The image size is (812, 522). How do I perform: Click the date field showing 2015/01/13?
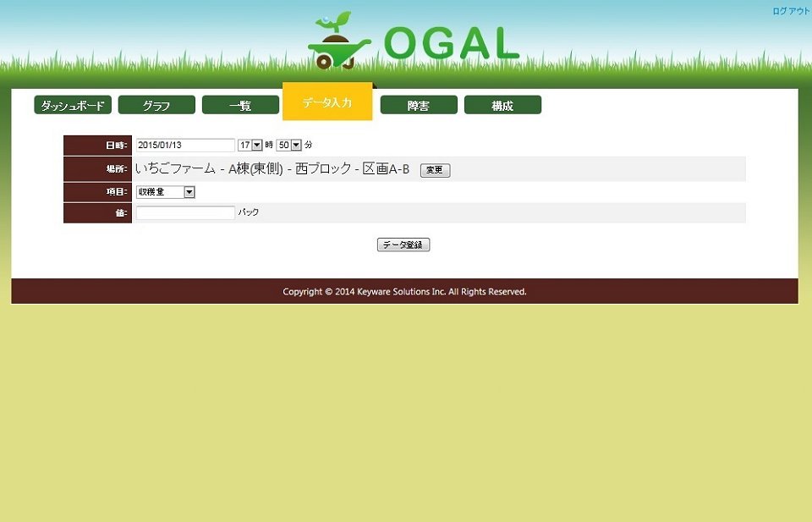(x=185, y=145)
